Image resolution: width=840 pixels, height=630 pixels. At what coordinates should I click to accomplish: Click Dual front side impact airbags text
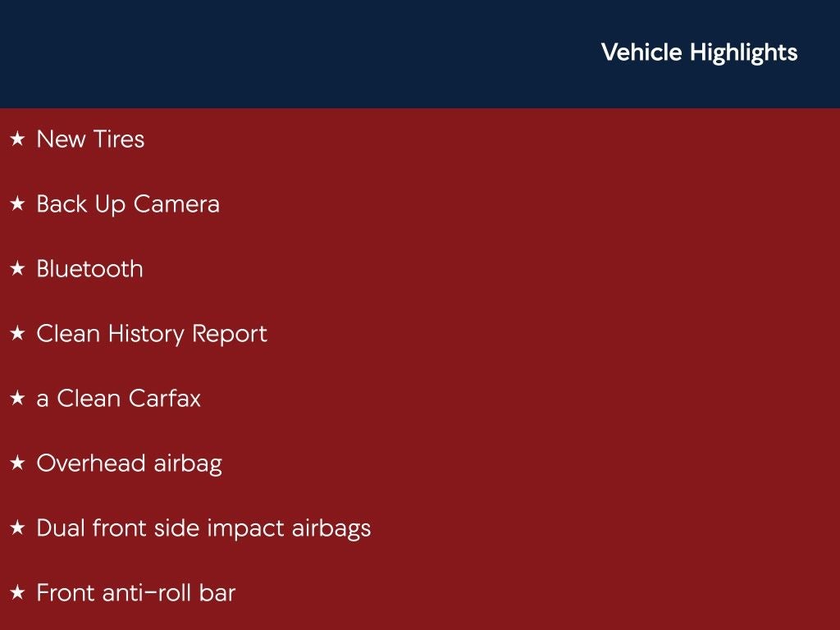[x=203, y=528]
